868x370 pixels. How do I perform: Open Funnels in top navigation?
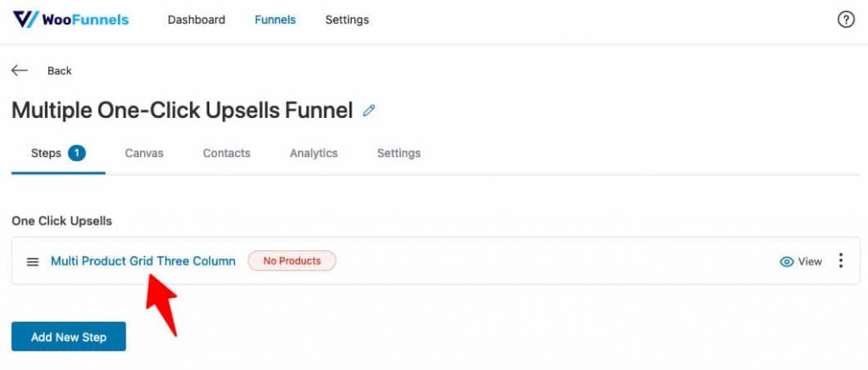point(275,20)
